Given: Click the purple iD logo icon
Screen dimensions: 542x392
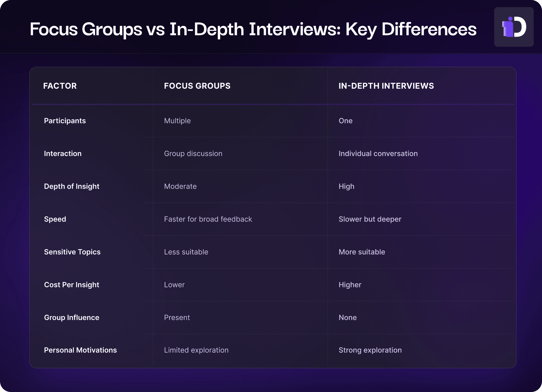Looking at the screenshot, I should coord(514,27).
